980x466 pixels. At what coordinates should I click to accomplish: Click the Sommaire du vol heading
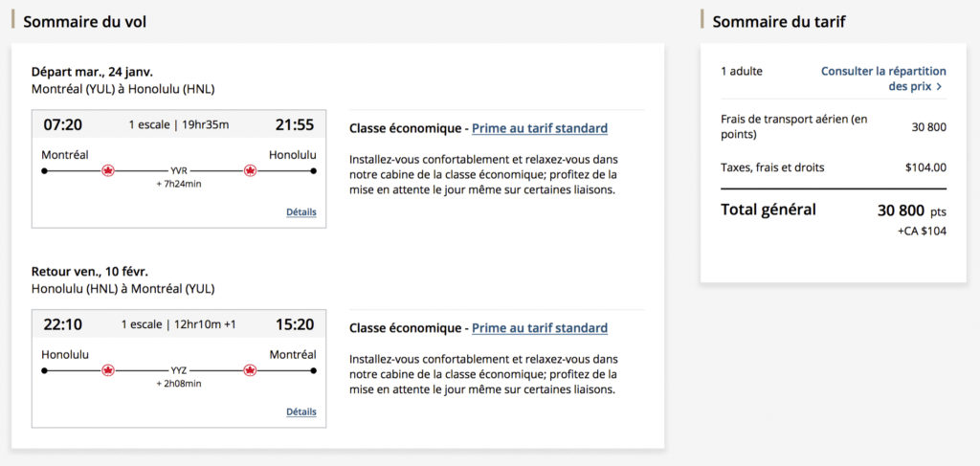[x=85, y=21]
